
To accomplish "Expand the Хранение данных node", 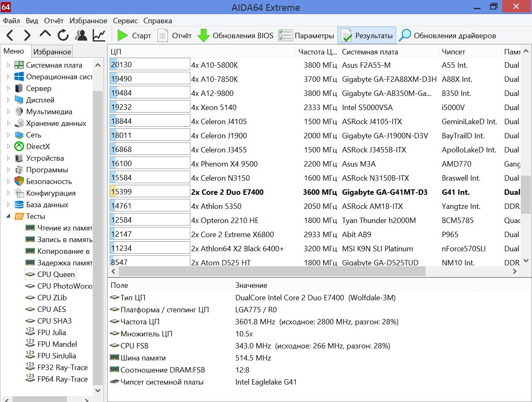I will click(x=8, y=123).
